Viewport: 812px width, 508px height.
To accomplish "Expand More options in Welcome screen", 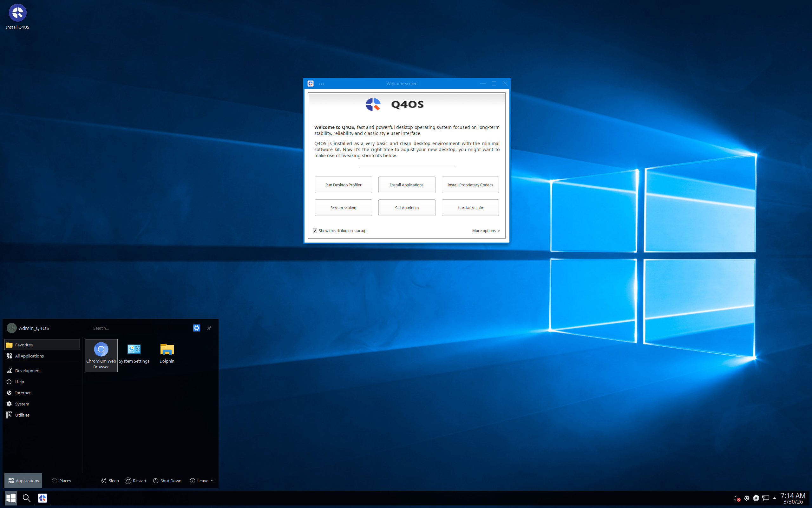I will pos(486,231).
